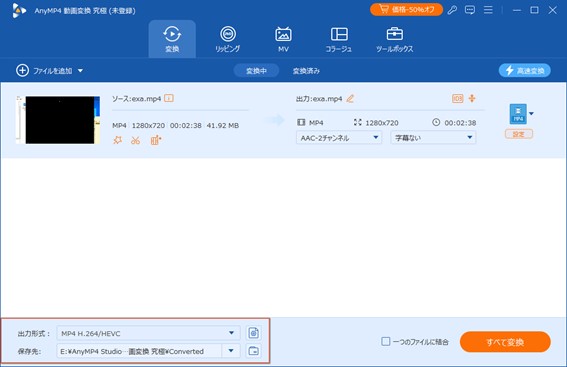Screen dimensions: 567x367
Task: Show the 変換済み list
Action: click(306, 71)
